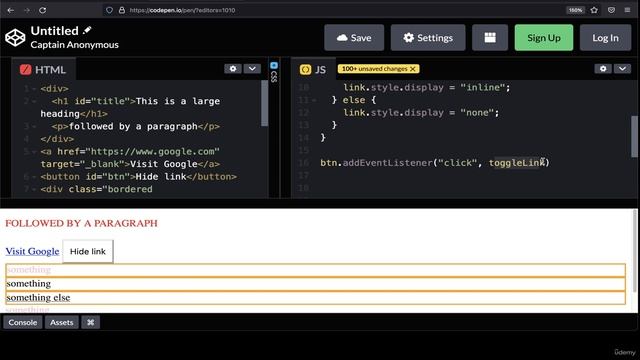Click the Log In button

[x=605, y=38]
